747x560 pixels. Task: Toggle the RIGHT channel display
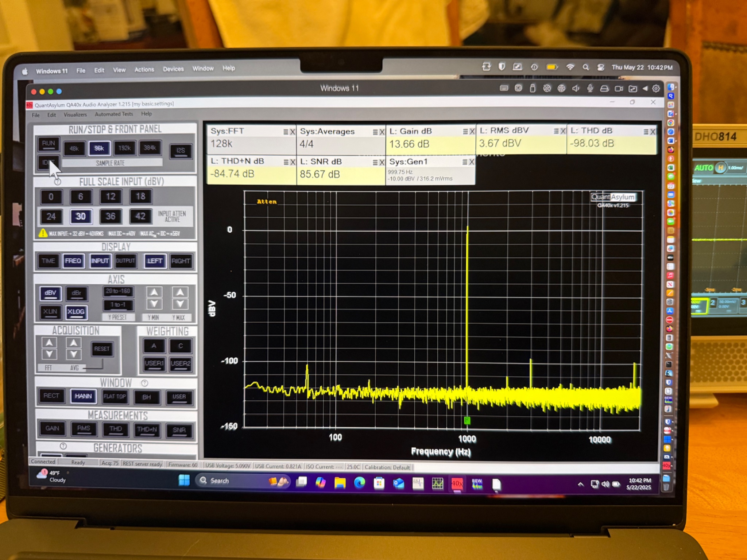coord(181,261)
